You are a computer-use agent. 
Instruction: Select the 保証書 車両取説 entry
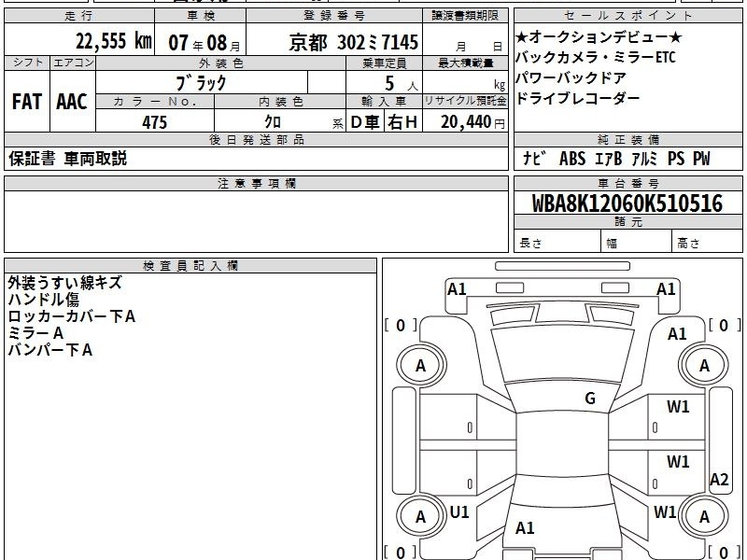[x=67, y=158]
